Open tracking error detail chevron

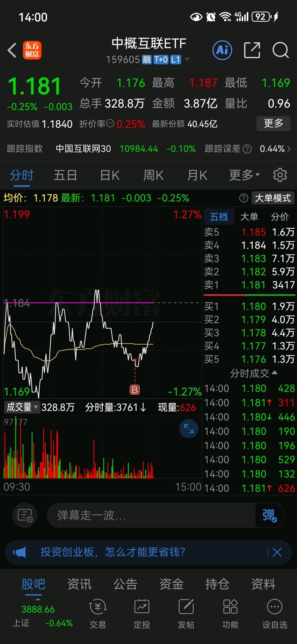(x=289, y=149)
